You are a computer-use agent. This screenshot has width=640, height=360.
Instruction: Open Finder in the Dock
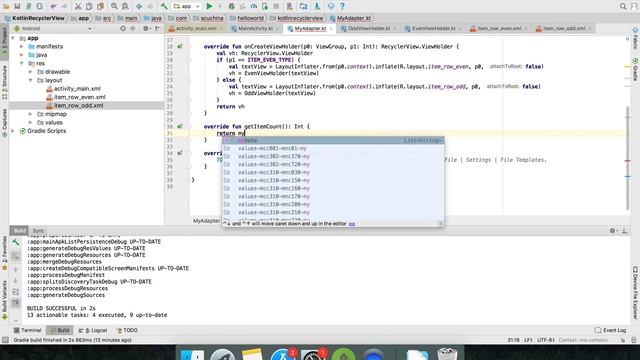coord(192,354)
